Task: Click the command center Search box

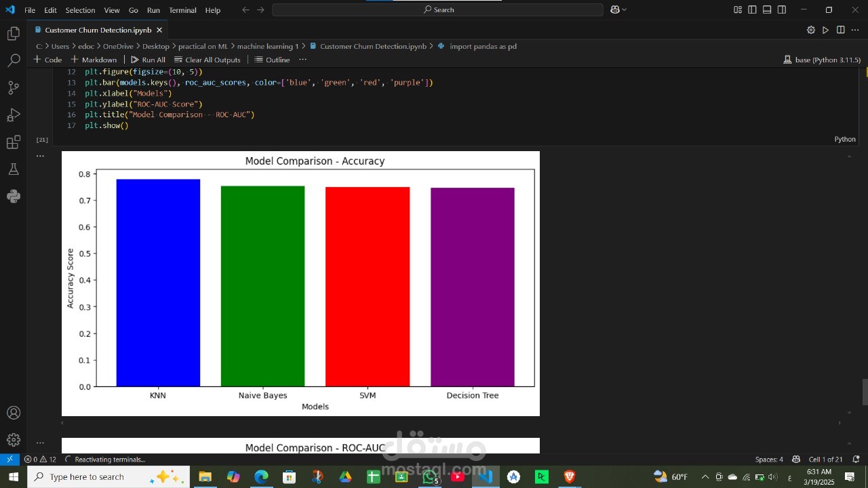Action: tap(437, 9)
